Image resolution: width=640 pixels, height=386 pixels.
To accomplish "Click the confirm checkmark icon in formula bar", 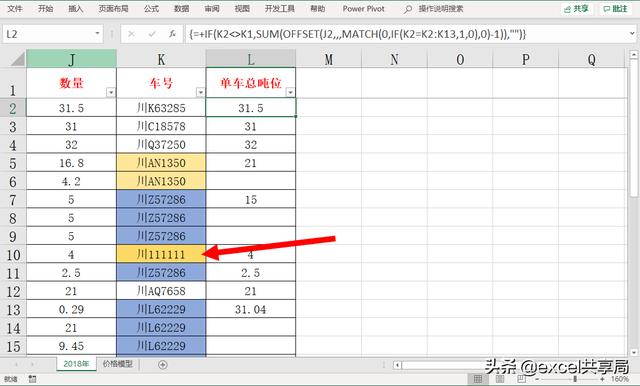I will [x=152, y=34].
